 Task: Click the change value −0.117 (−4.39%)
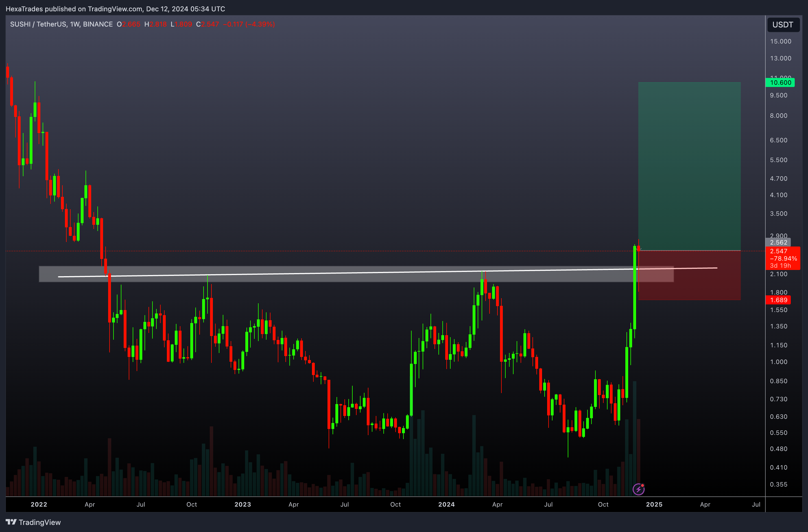[249, 24]
